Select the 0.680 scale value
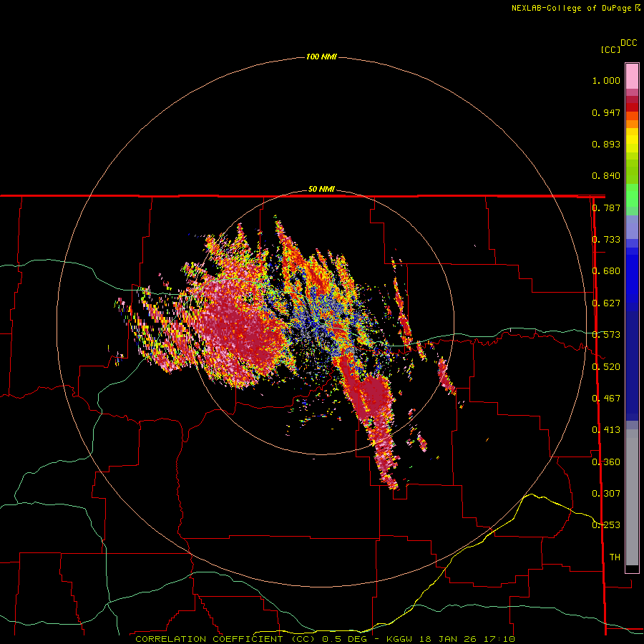The image size is (644, 644). [606, 271]
